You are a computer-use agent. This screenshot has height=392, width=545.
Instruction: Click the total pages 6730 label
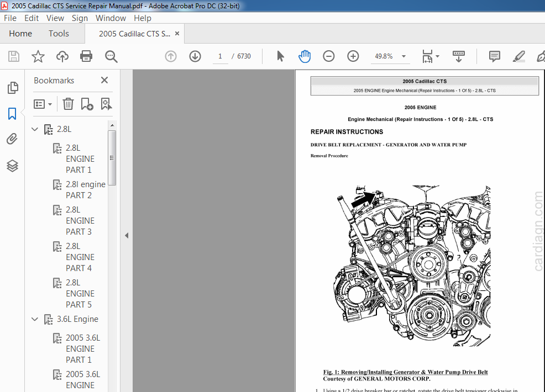click(x=244, y=56)
